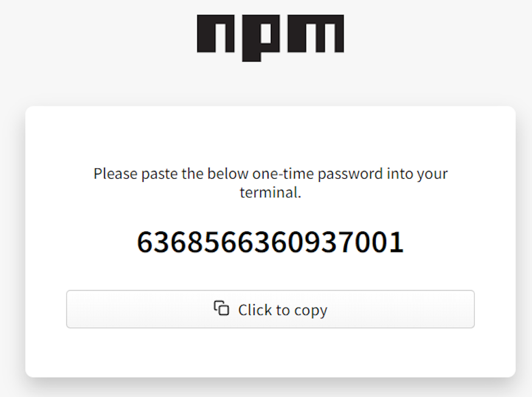Select the copy icon on the button
This screenshot has width=532, height=397.
221,309
